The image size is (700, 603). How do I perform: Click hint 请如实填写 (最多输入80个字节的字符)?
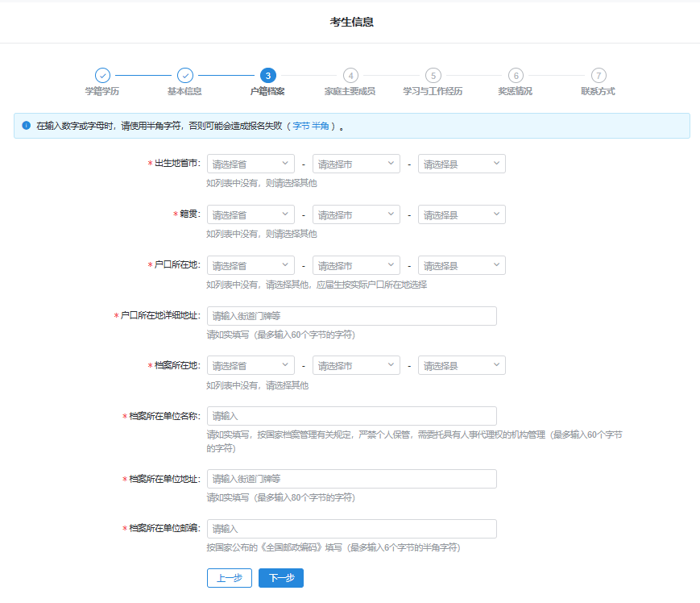click(281, 497)
